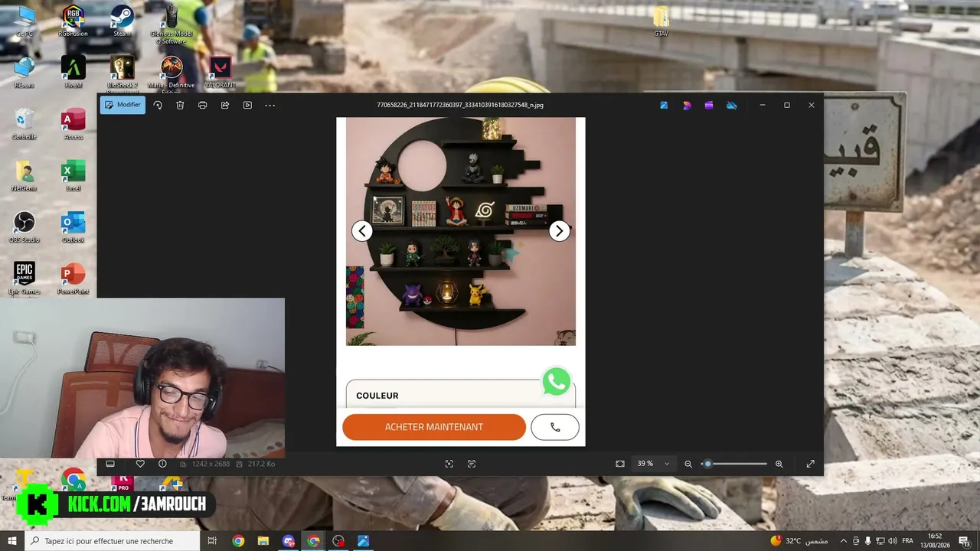The height and width of the screenshot is (551, 980).
Task: Share the image from Photos toolbar
Action: point(225,105)
